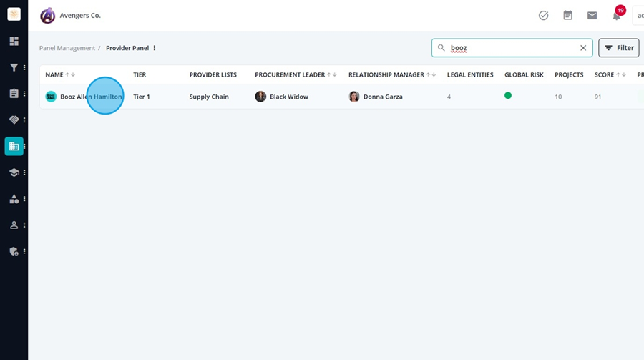Open the shield admin icon in sidebar
This screenshot has width=644, height=360.
14,251
